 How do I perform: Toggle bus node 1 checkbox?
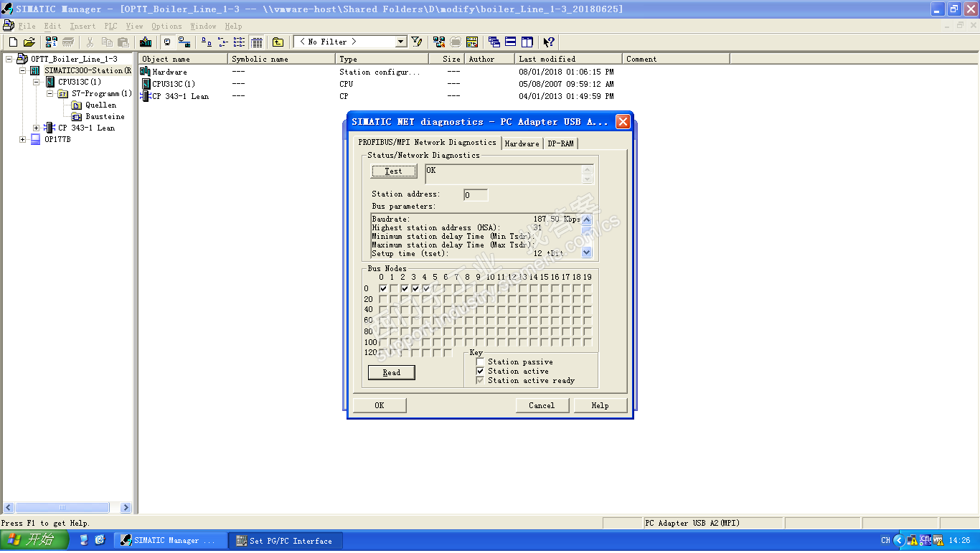tap(394, 288)
